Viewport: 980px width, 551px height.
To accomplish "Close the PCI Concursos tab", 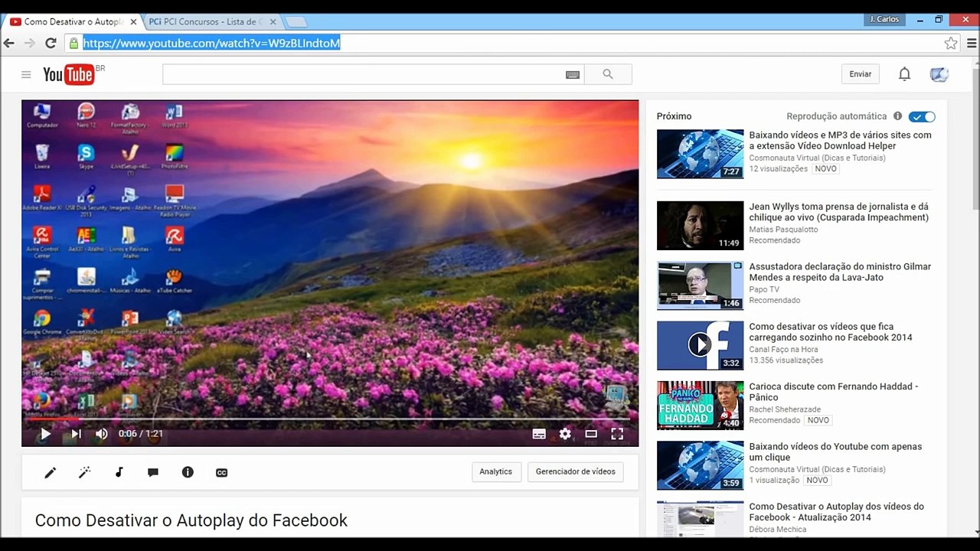I will (273, 21).
